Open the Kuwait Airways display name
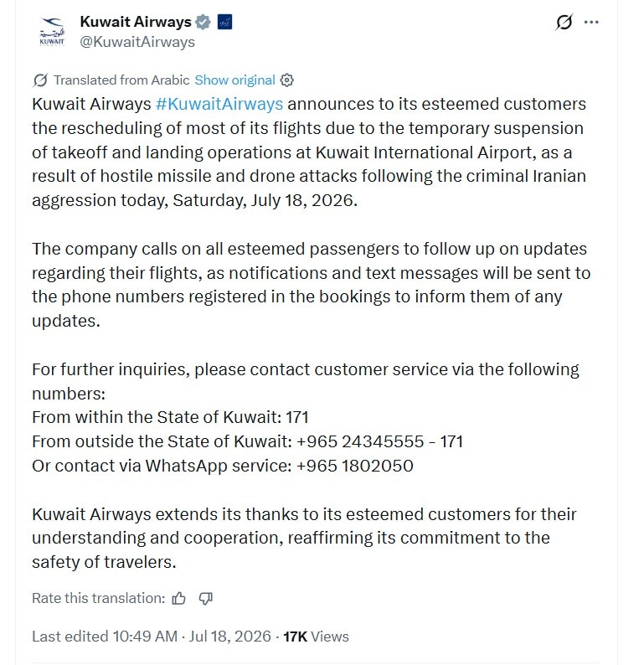This screenshot has width=644, height=665. pos(136,22)
